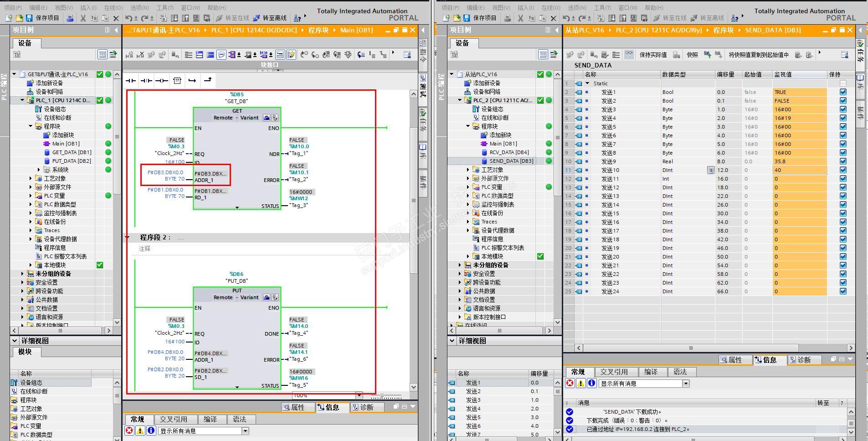Insert a normally open contact from favorites
868x441 pixels.
click(131, 81)
